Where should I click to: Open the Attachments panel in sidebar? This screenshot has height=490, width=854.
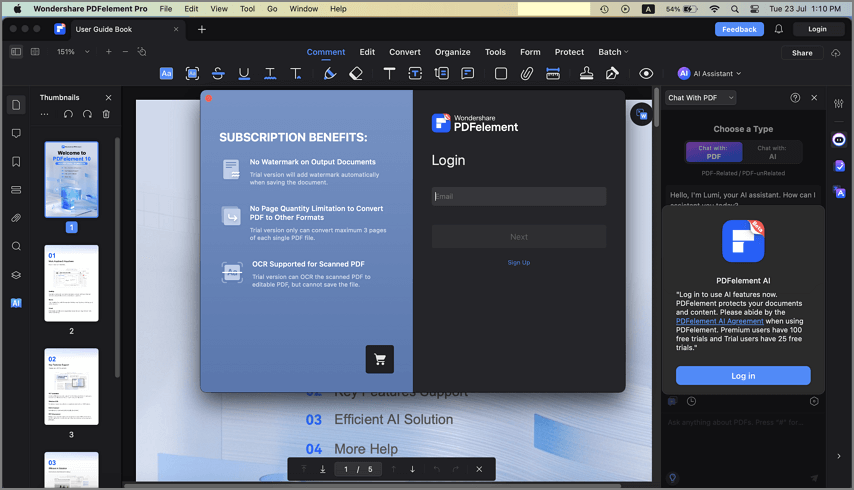coord(16,218)
